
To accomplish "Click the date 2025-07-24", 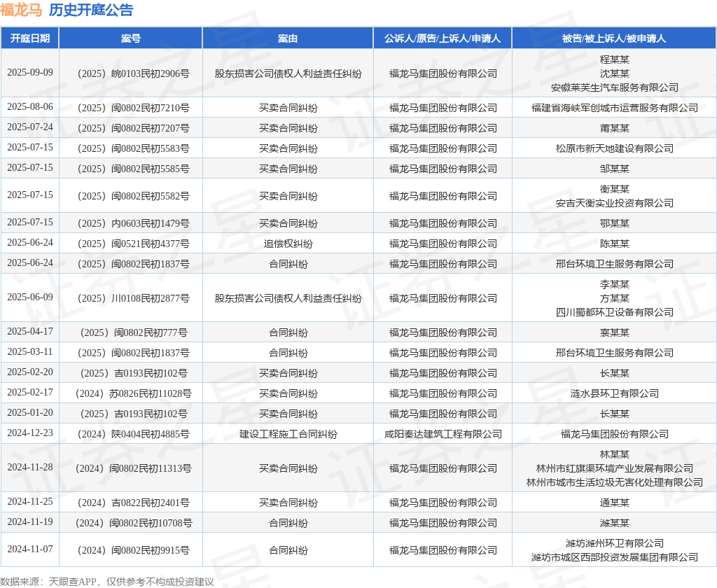I will pos(30,127).
